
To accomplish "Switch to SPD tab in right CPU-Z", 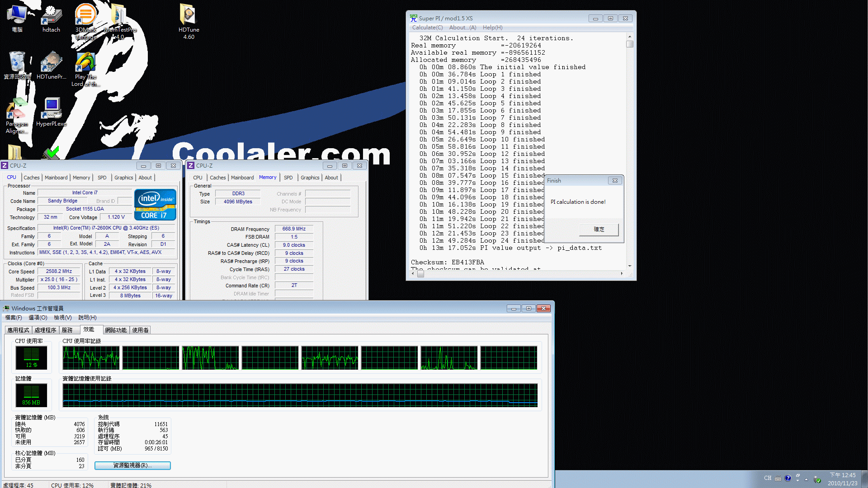I will tap(288, 178).
